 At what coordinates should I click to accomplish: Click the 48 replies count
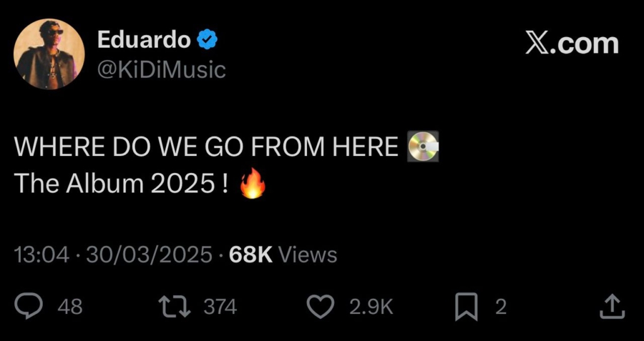coord(70,307)
